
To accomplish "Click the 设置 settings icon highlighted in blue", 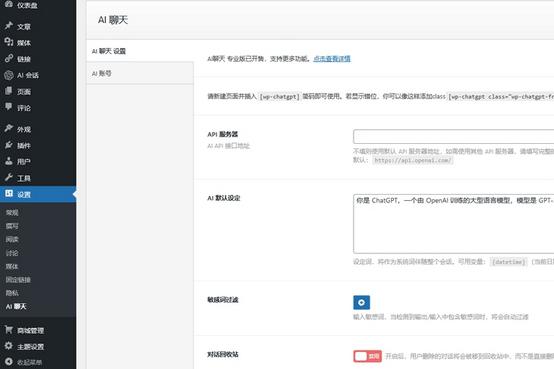I will click(9, 193).
